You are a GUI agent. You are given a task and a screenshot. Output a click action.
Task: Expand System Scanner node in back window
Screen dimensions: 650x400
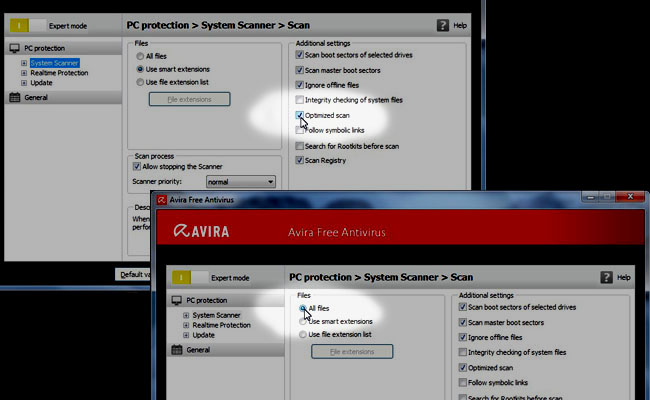click(24, 63)
